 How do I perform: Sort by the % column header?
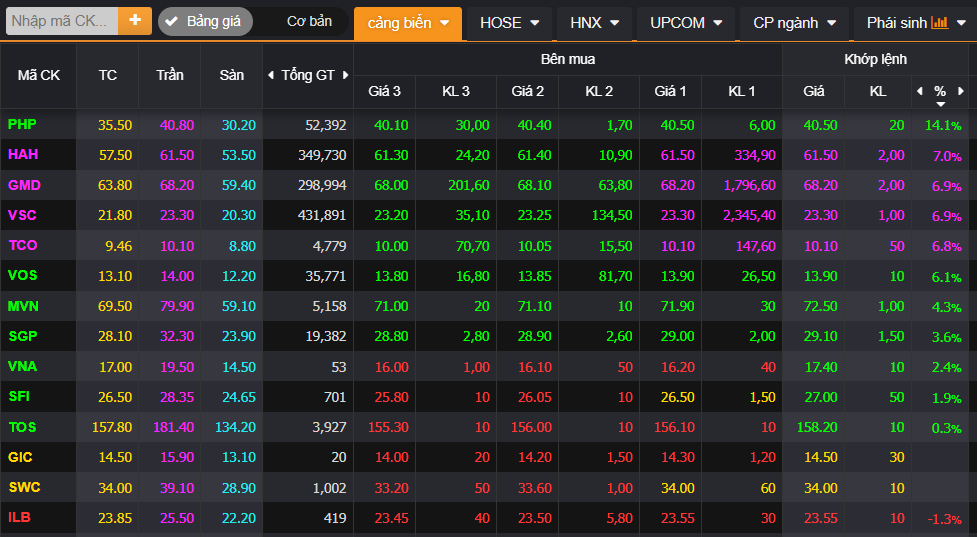(x=940, y=91)
